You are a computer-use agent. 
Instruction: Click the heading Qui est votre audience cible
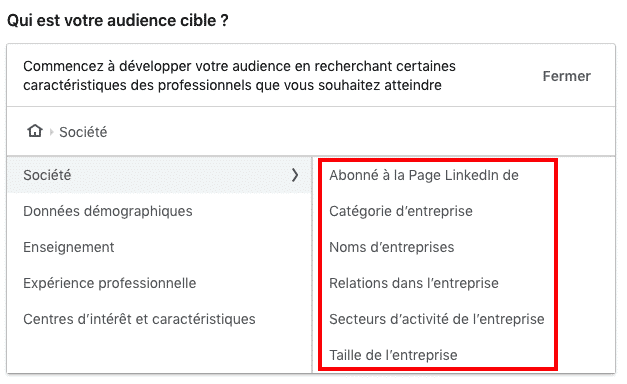(x=118, y=20)
